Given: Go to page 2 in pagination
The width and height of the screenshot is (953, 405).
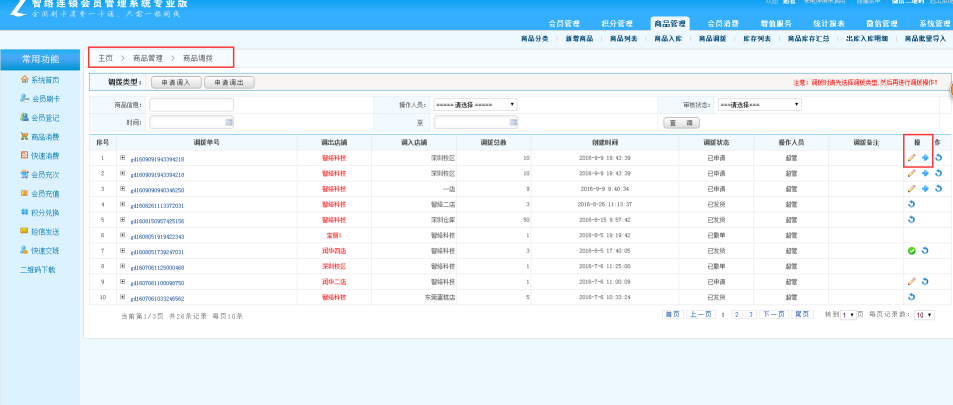Looking at the screenshot, I should click(x=737, y=314).
